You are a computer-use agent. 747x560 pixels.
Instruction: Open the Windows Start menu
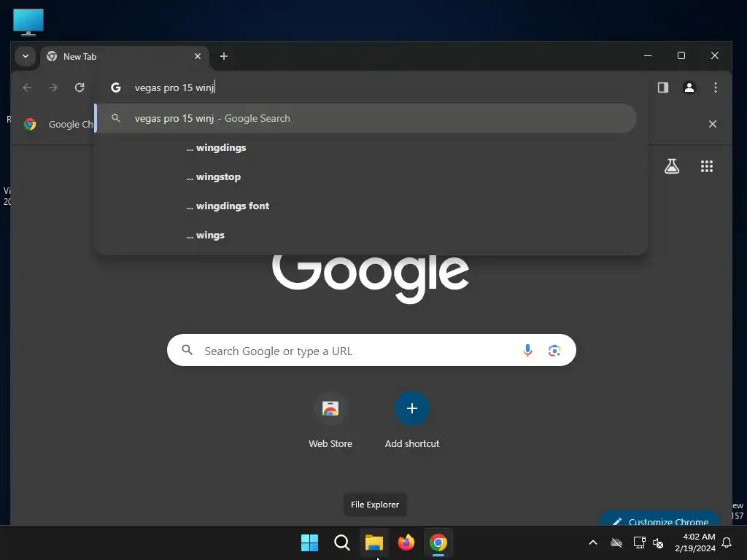[309, 542]
